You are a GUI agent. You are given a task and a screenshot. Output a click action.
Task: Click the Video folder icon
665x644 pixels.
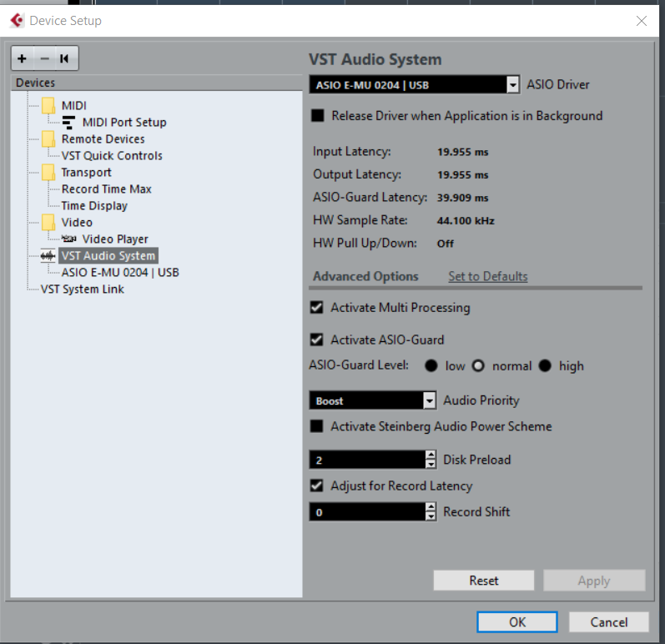coord(48,223)
